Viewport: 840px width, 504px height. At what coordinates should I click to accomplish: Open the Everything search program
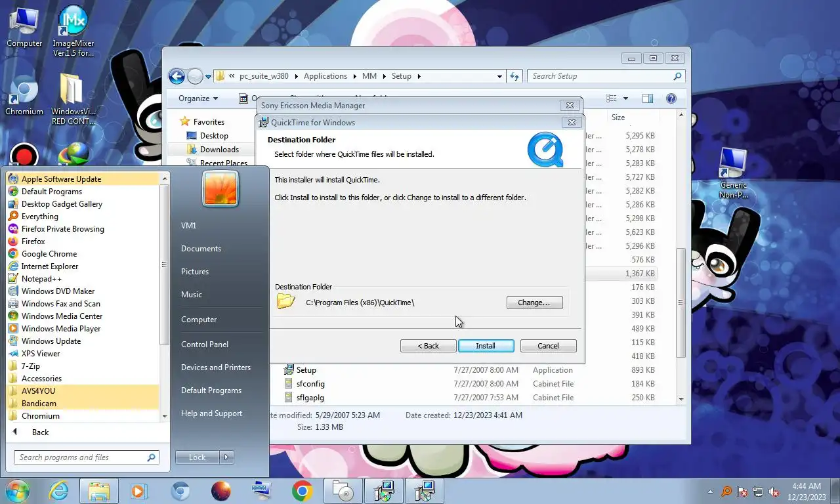point(83,216)
